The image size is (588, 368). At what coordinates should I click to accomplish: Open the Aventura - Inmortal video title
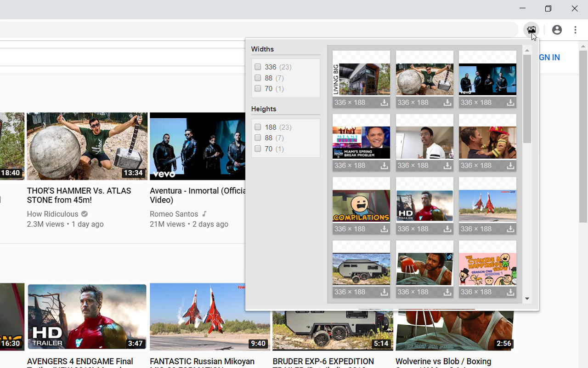(198, 195)
